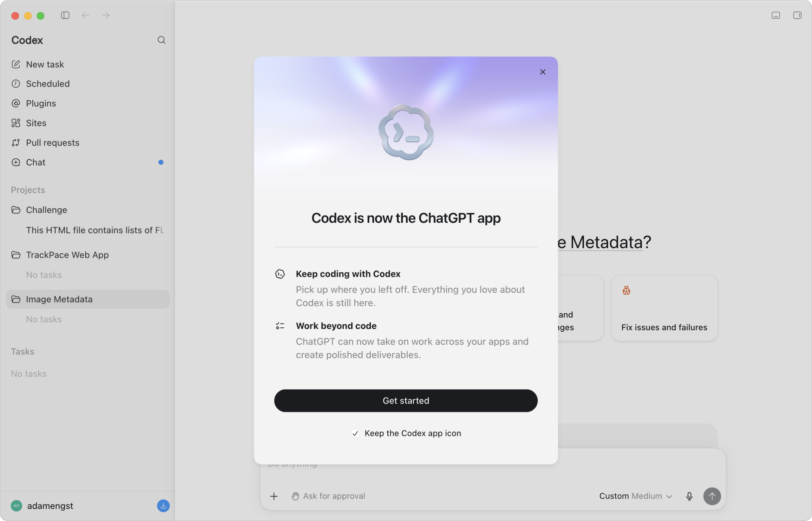Toggle the right side panel icon
Viewport: 812px width, 521px height.
click(797, 15)
